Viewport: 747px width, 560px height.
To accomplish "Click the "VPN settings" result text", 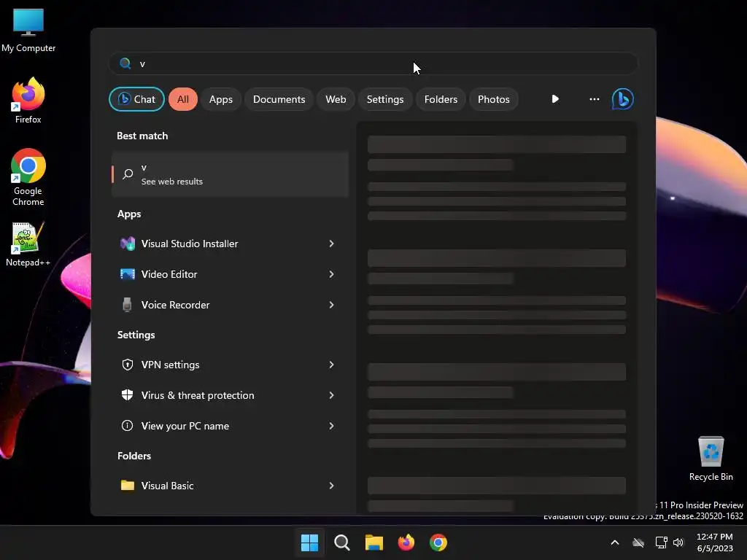I will click(x=170, y=365).
